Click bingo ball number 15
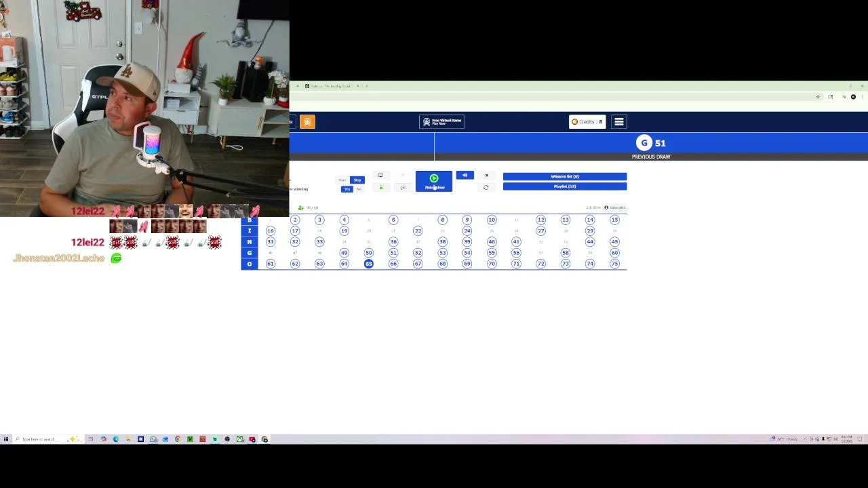This screenshot has height=488, width=868. [614, 220]
